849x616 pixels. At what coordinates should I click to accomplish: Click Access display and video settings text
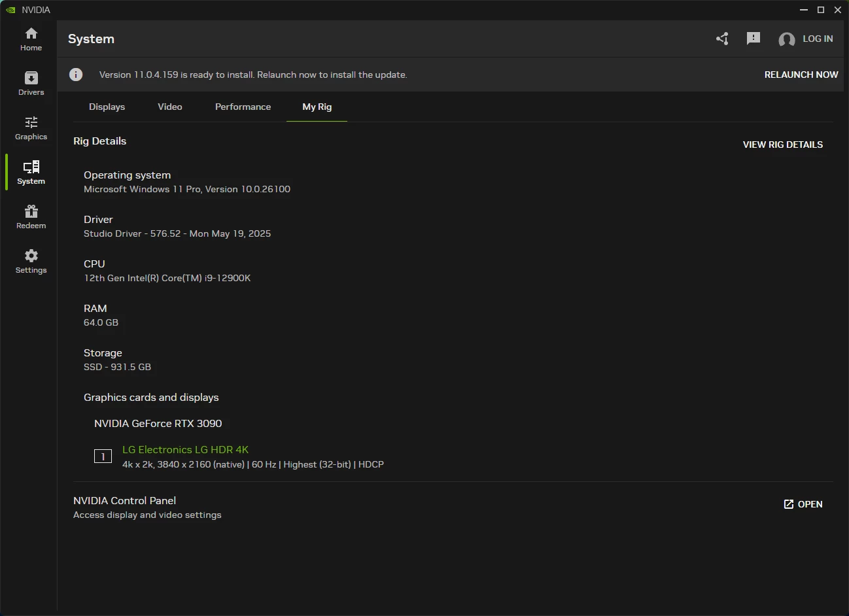click(147, 515)
